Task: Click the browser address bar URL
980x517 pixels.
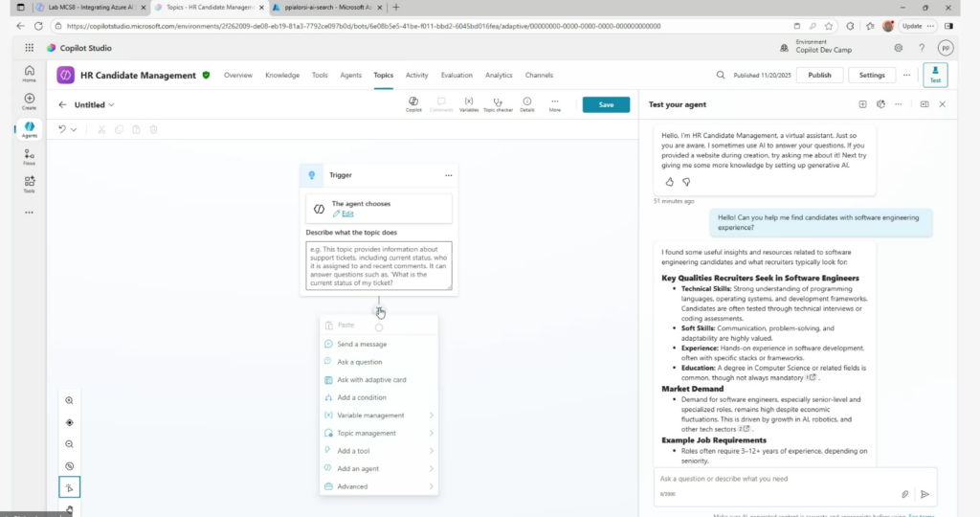Action: click(363, 26)
